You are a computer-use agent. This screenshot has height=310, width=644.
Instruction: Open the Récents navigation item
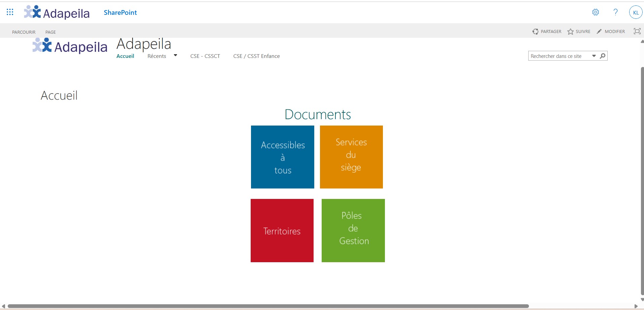157,56
